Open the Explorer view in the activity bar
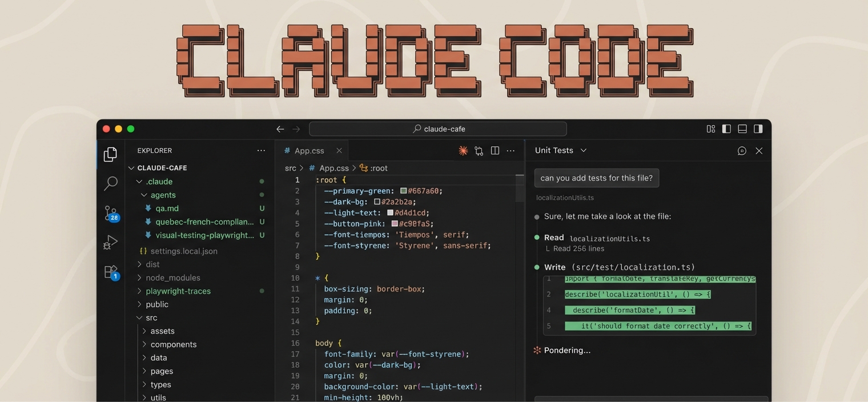This screenshot has width=868, height=402. click(x=110, y=154)
